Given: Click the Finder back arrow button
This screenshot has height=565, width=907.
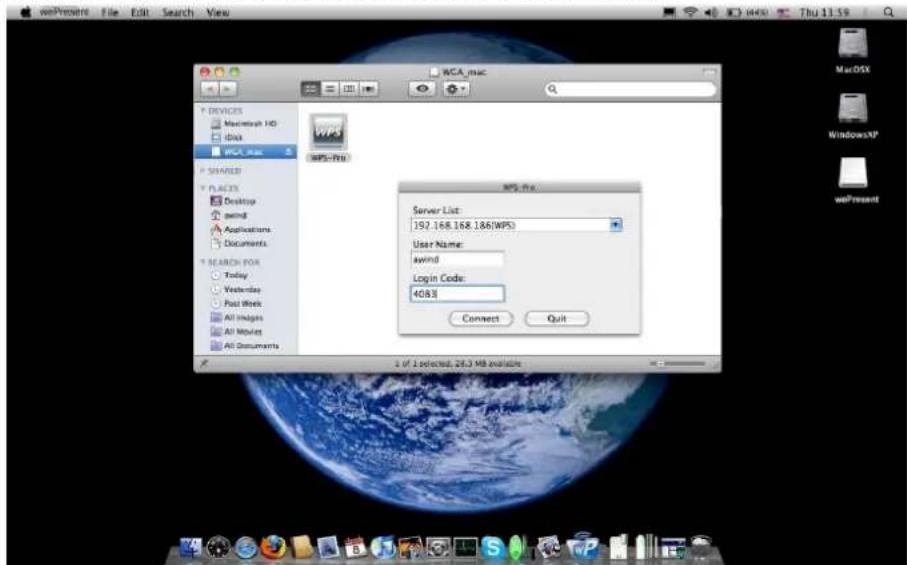Looking at the screenshot, I should (x=209, y=89).
